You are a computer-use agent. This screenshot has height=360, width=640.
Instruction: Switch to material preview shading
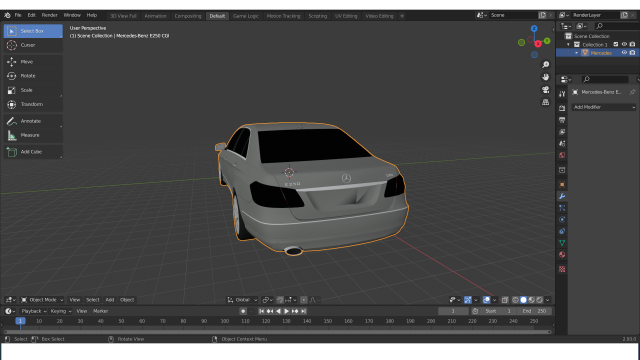pos(531,300)
